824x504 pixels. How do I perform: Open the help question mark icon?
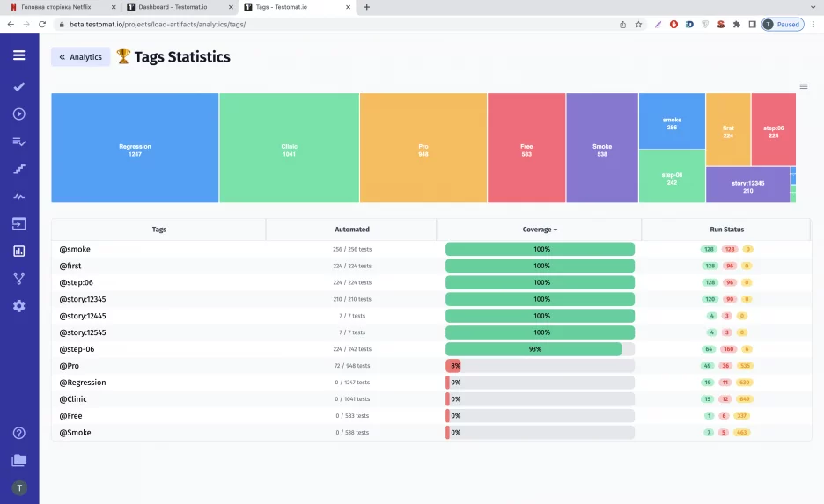[x=18, y=433]
